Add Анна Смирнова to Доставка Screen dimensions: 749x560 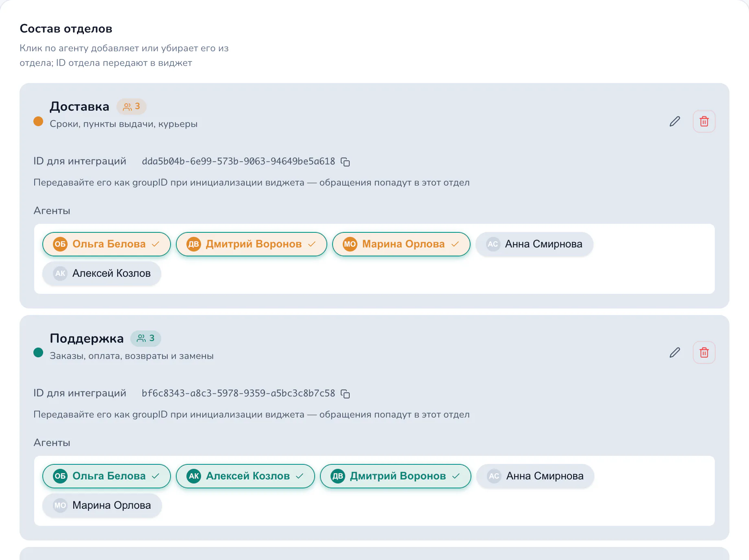pos(534,244)
